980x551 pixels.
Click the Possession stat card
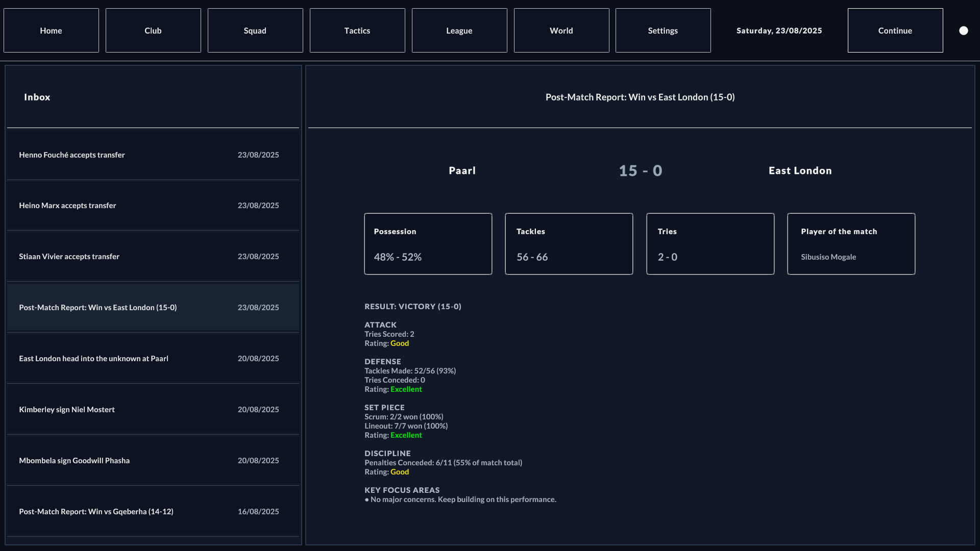[x=428, y=244]
